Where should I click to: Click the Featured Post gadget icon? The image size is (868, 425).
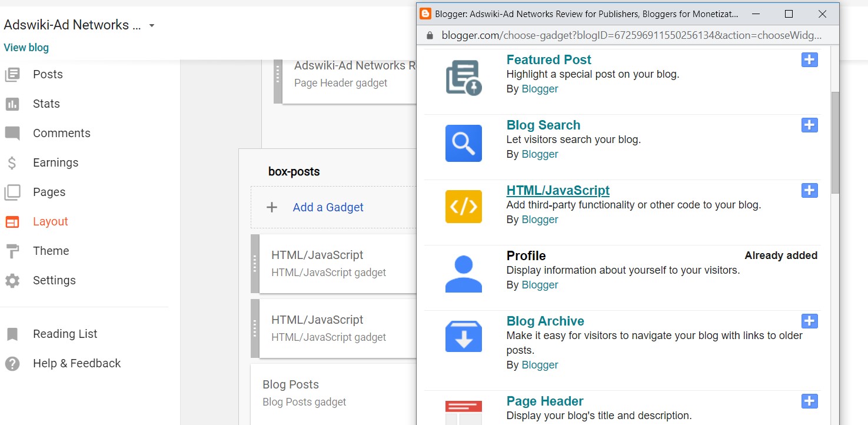[x=464, y=78]
